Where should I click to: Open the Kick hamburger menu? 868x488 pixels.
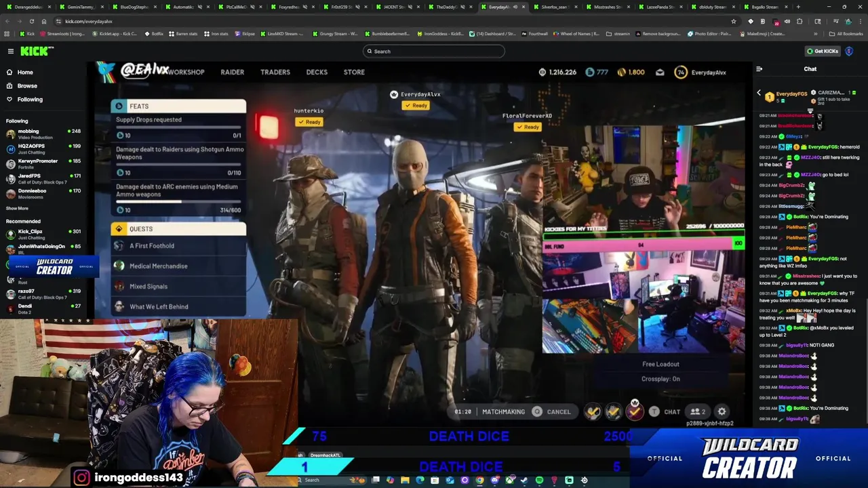(x=10, y=52)
